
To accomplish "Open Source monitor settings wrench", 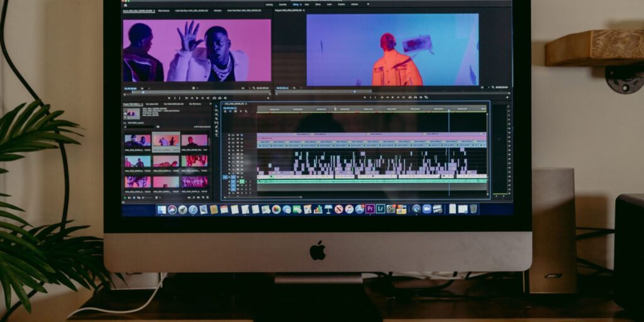I will click(253, 88).
